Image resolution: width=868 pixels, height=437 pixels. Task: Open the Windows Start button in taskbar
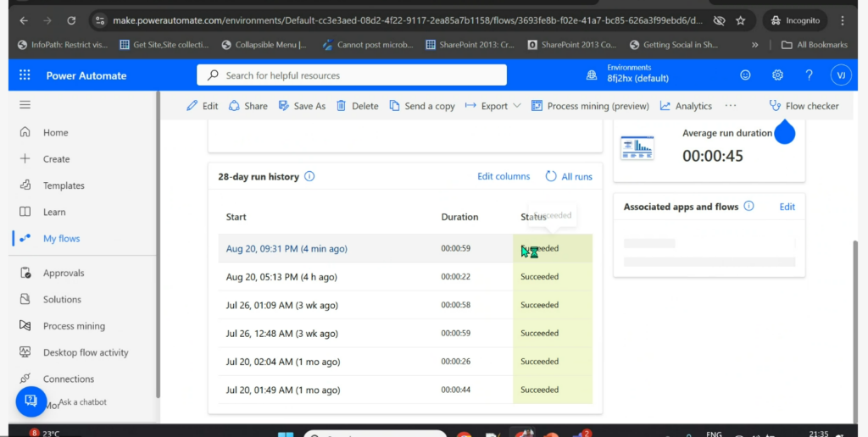tap(286, 434)
